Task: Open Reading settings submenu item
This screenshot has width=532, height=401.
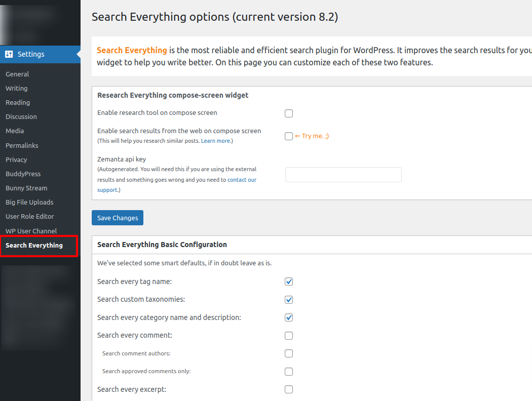Action: click(18, 102)
